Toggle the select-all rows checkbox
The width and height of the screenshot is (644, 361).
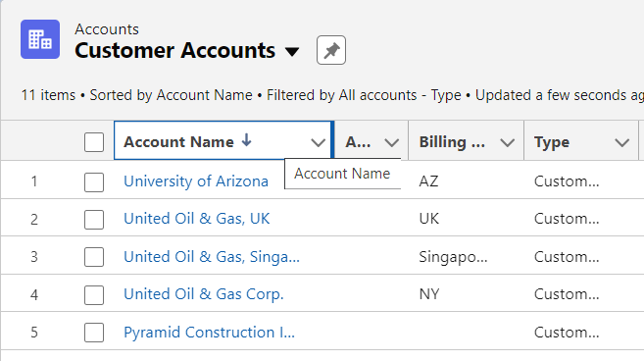tap(94, 142)
